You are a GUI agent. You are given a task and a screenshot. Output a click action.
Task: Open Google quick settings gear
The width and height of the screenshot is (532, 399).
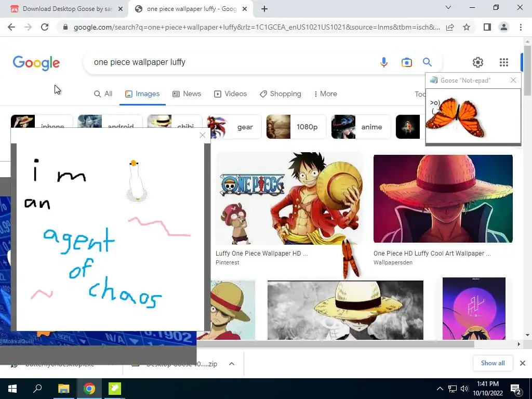tap(478, 62)
